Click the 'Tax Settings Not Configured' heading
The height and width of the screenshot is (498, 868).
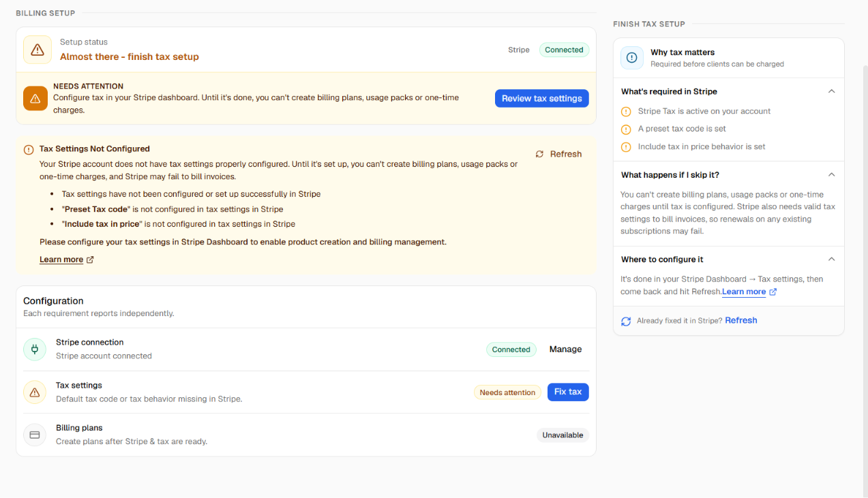click(94, 149)
